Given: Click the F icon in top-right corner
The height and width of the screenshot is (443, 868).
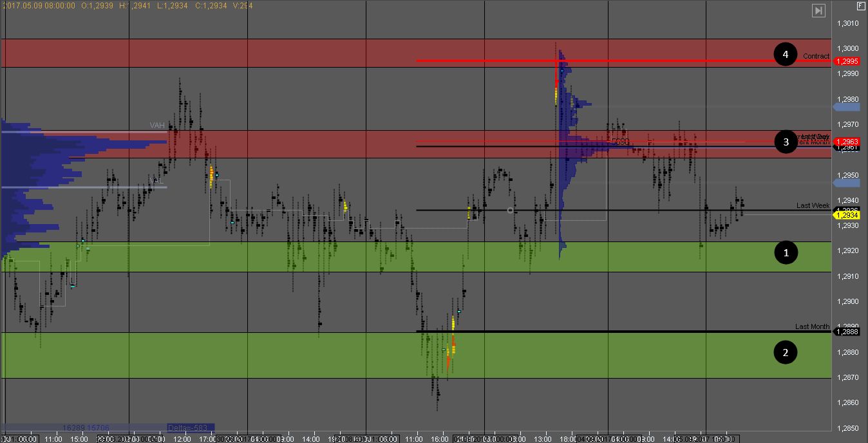Looking at the screenshot, I should point(860,6).
